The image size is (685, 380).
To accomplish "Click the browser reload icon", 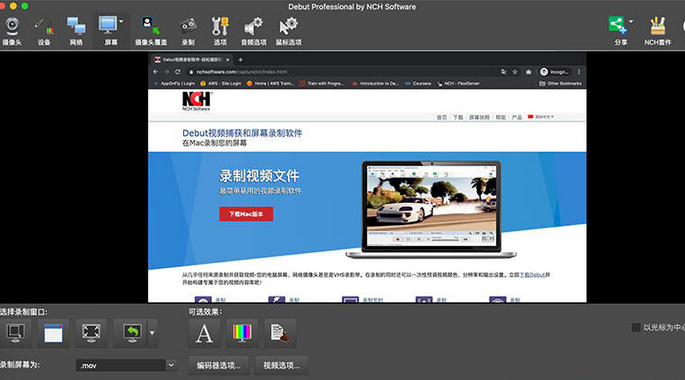I will (x=177, y=72).
